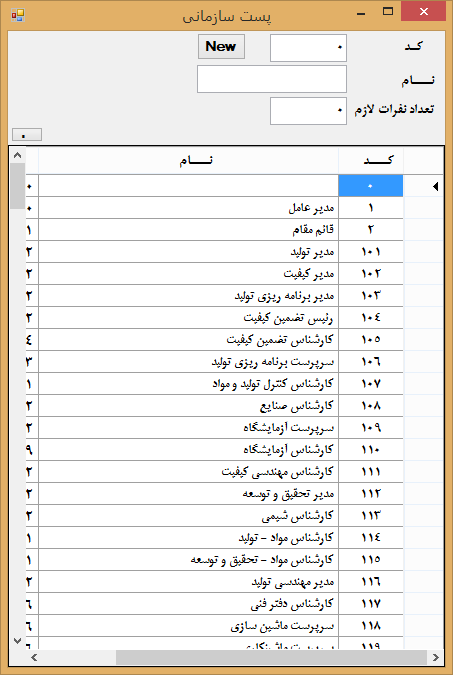Select the code cell 117
Viewport: 453px width, 675px height.
tap(371, 604)
